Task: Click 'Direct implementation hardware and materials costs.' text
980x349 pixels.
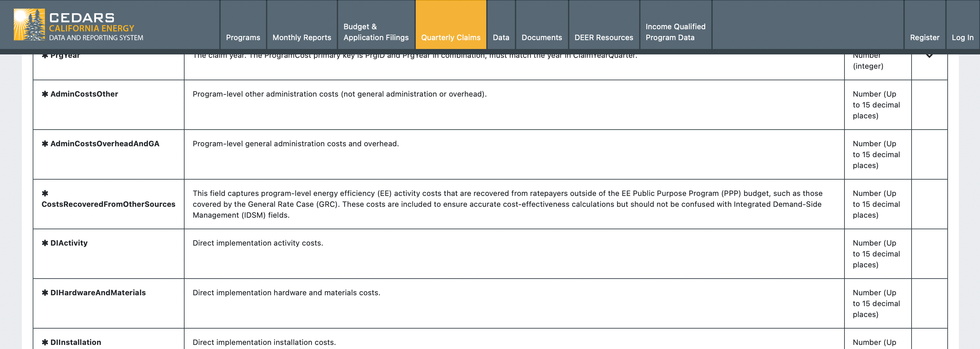Action: pos(286,293)
